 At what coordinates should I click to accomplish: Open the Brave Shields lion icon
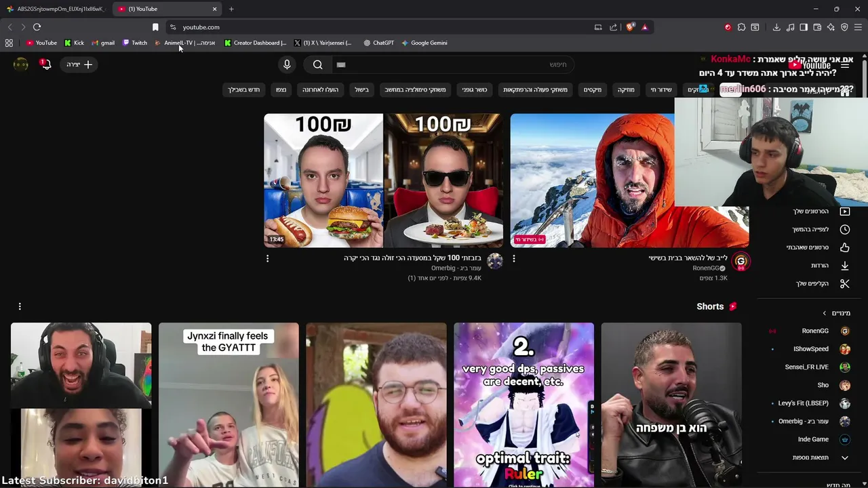pyautogui.click(x=630, y=27)
